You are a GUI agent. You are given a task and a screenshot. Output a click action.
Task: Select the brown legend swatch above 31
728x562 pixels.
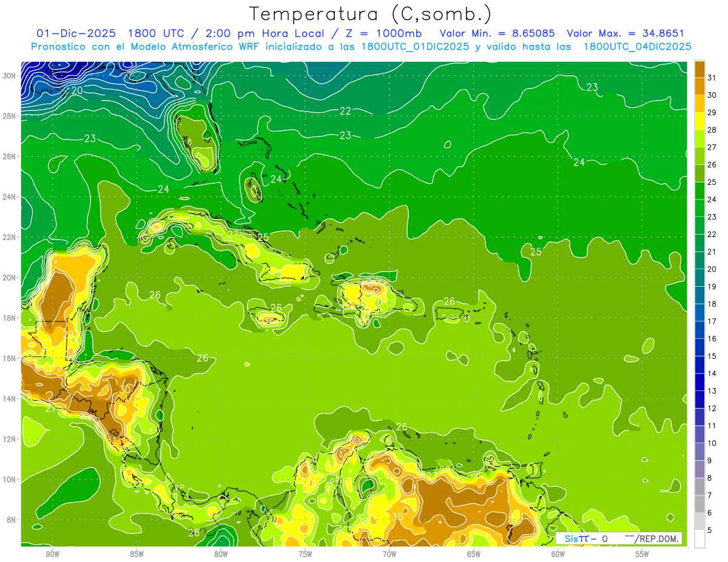pos(699,69)
